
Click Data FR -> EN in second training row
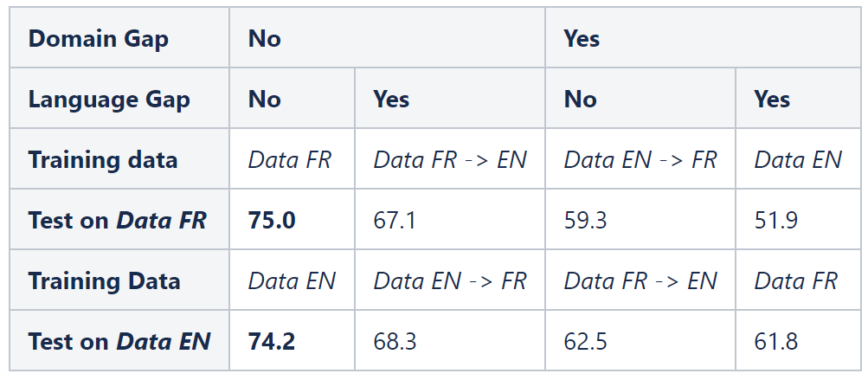pyautogui.click(x=640, y=280)
